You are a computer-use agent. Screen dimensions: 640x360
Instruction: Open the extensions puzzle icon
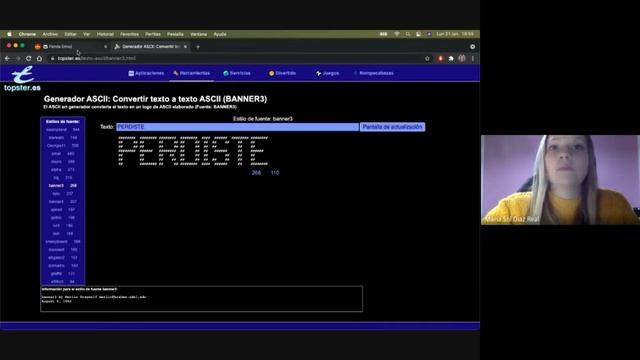click(x=451, y=58)
